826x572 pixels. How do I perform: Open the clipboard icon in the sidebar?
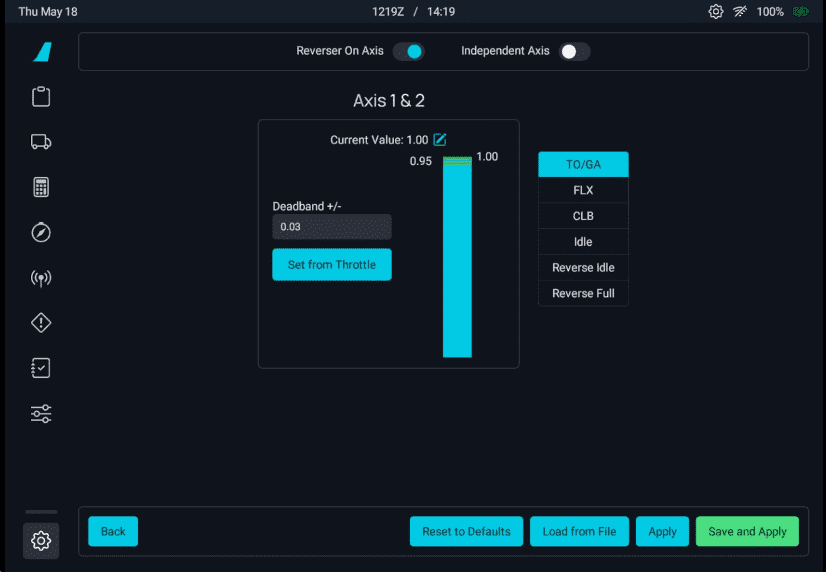(x=41, y=97)
